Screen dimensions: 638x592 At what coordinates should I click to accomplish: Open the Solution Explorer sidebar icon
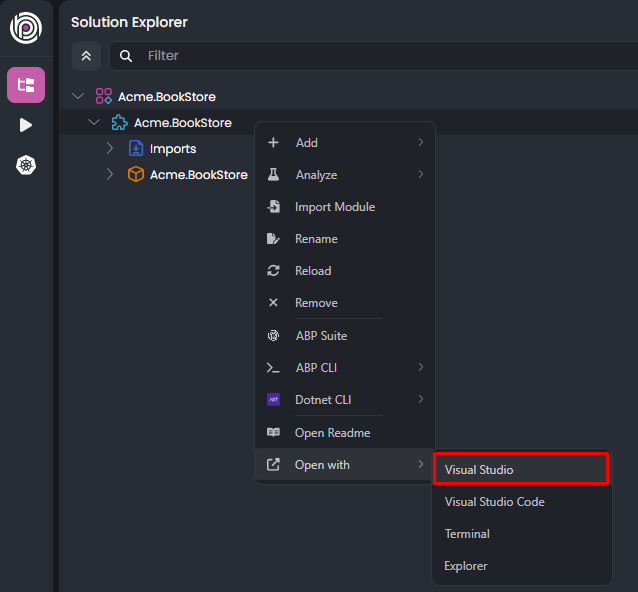click(26, 85)
